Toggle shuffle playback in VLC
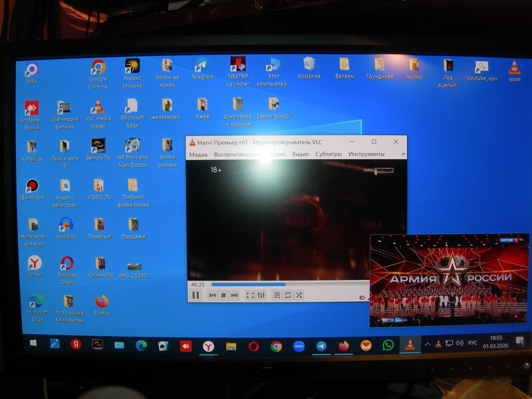 [x=299, y=295]
